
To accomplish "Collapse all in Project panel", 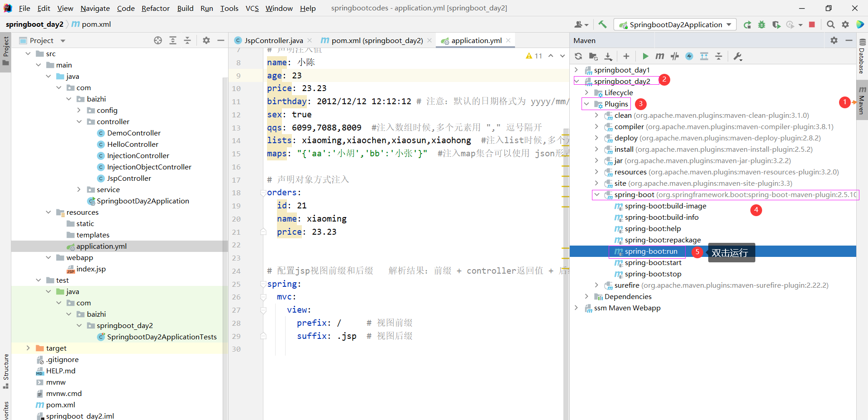I will pos(187,40).
